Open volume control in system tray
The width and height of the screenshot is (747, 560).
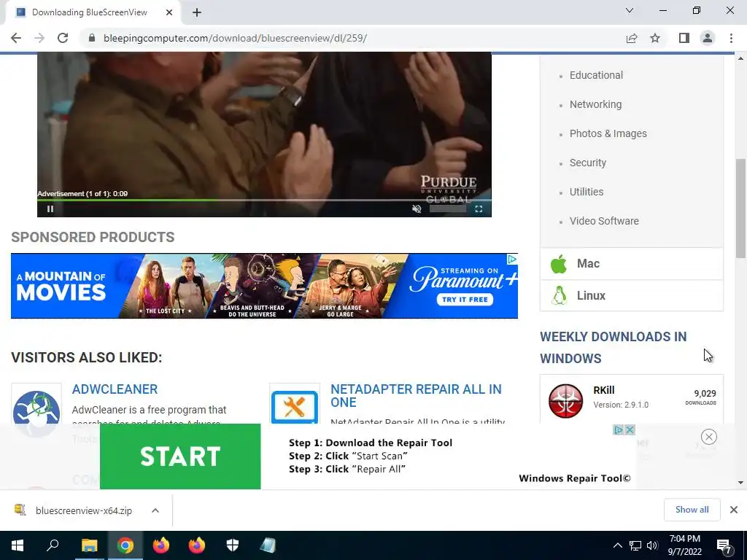pos(652,545)
